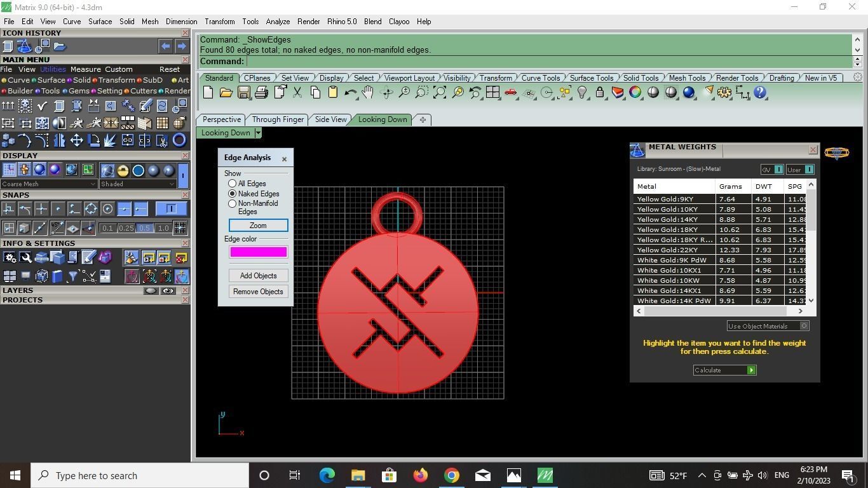Open the Looking Down viewport dropdown arrow
This screenshot has height=488, width=868.
point(257,133)
